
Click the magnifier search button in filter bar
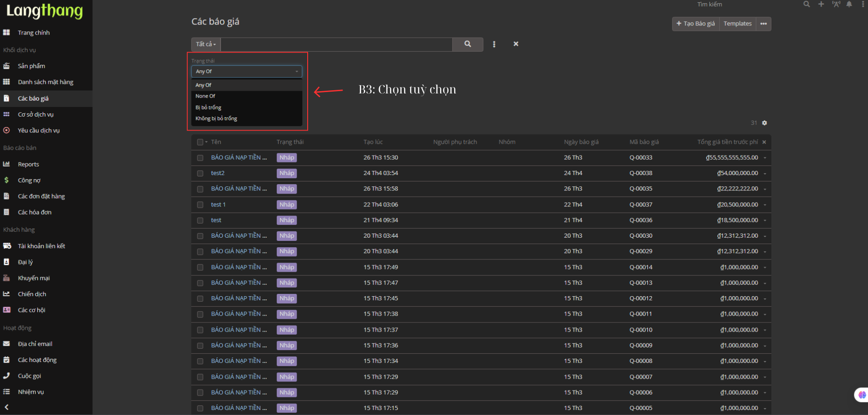coord(467,44)
